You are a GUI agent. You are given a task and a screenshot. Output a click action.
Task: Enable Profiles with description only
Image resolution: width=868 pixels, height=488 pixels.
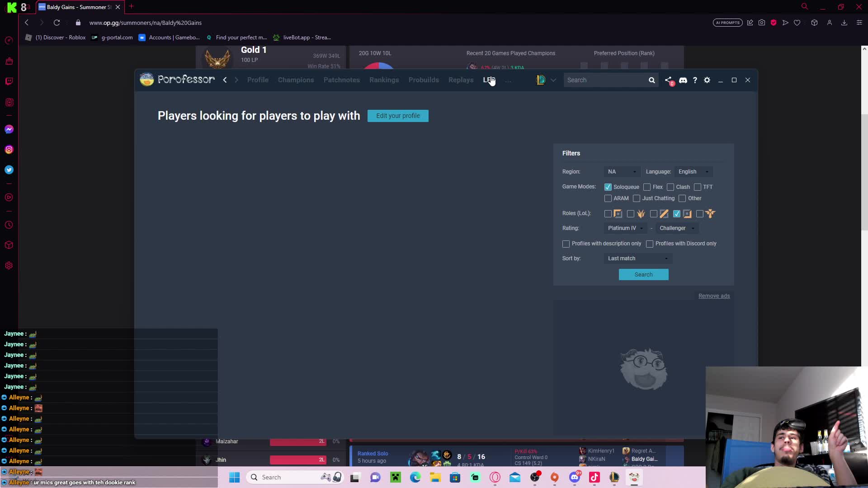coord(566,244)
